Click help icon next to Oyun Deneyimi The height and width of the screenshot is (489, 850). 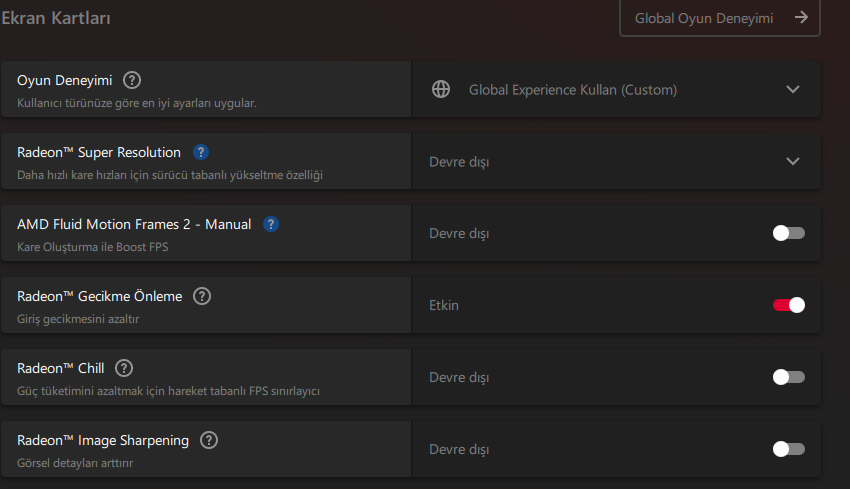(x=132, y=80)
